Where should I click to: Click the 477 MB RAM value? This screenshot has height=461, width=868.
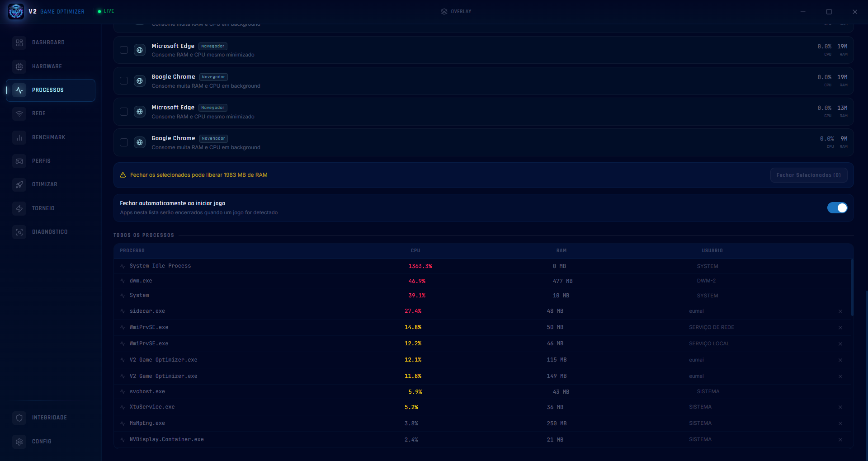click(x=563, y=281)
